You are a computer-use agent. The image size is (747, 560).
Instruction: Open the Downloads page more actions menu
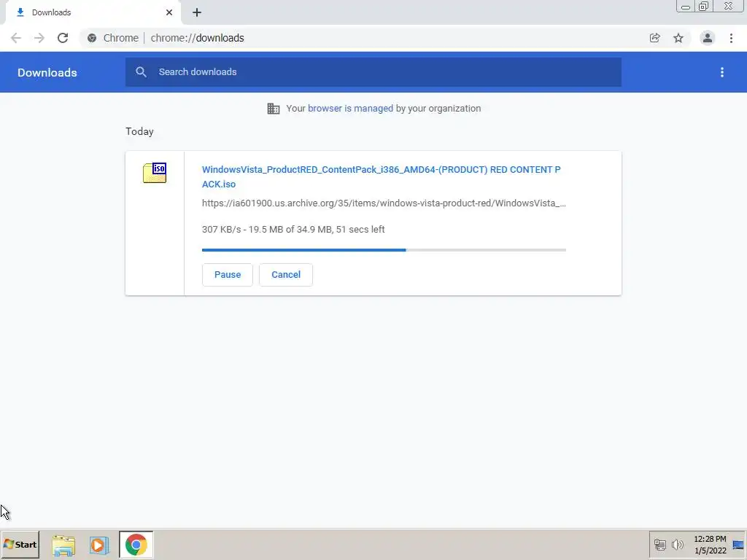click(x=722, y=72)
